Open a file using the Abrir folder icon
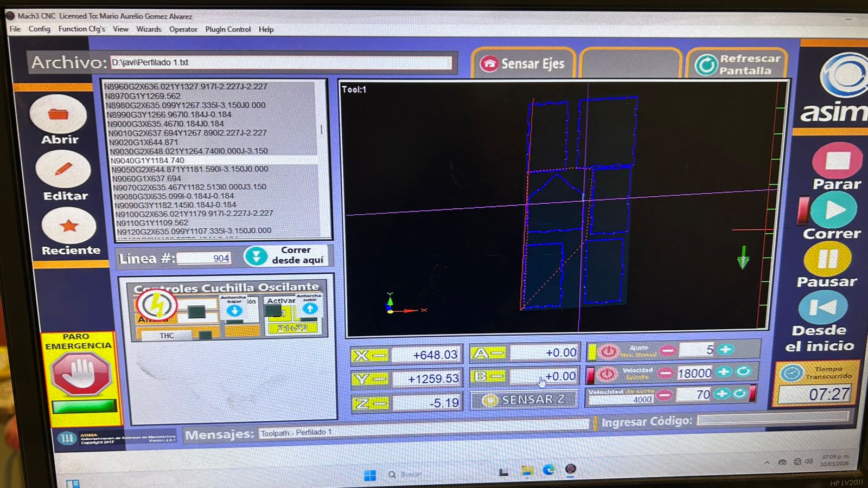The height and width of the screenshot is (488, 868). [x=60, y=114]
